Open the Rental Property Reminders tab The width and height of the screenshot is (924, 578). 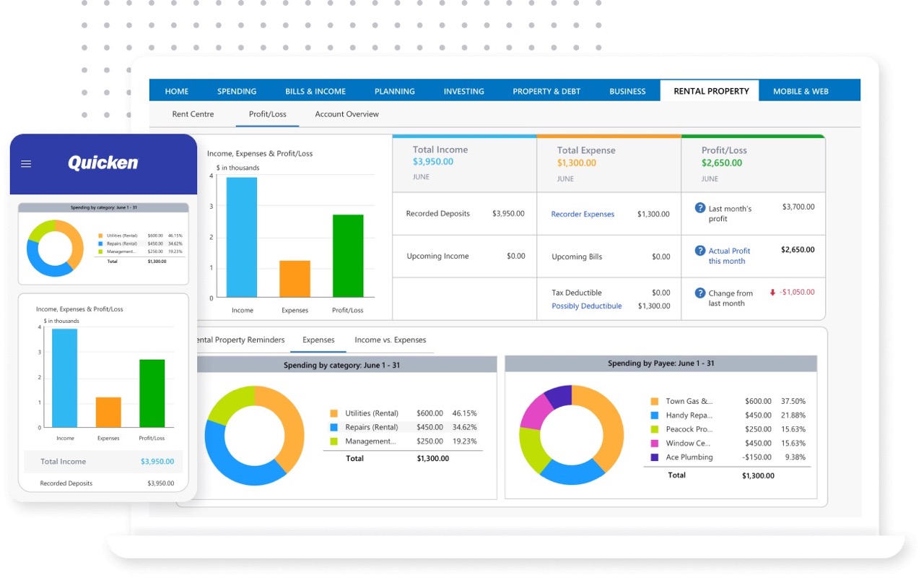(x=240, y=340)
